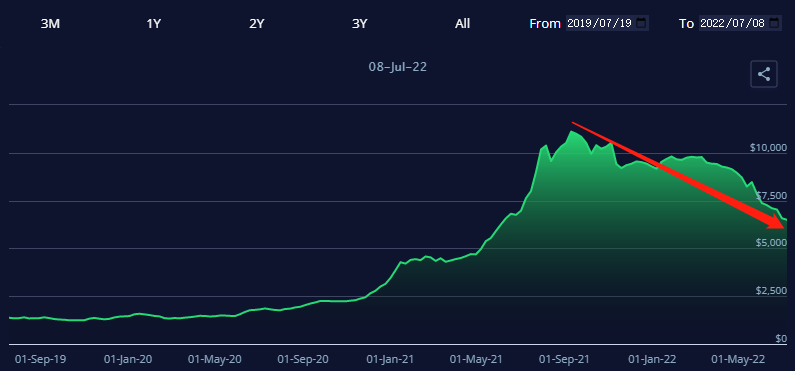
Task: Click the 01-Jan-21 axis date
Action: tap(390, 359)
